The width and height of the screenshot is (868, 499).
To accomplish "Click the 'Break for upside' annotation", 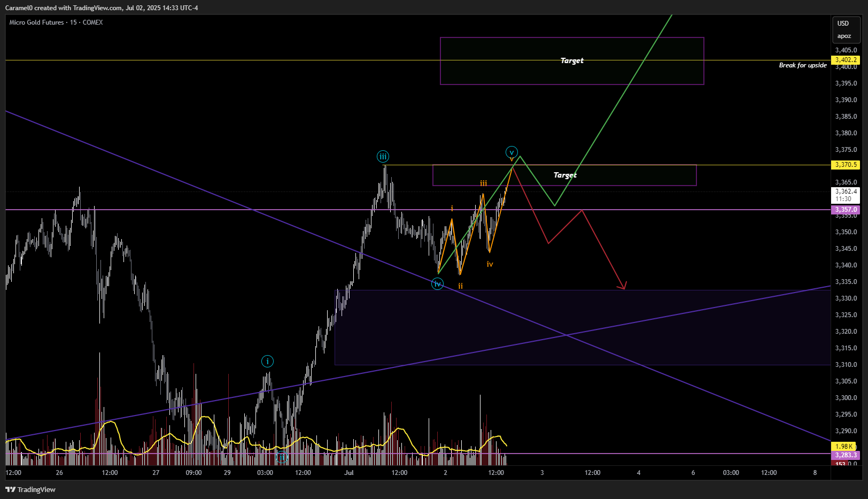I will (x=803, y=65).
